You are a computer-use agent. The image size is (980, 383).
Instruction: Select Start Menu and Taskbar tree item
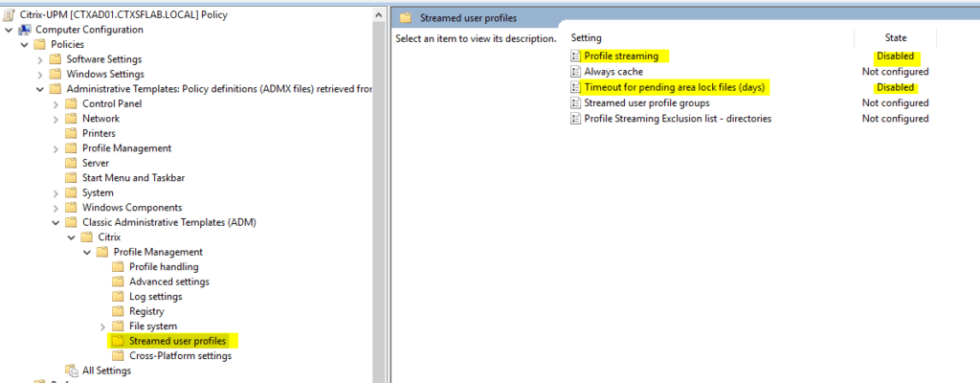click(134, 178)
